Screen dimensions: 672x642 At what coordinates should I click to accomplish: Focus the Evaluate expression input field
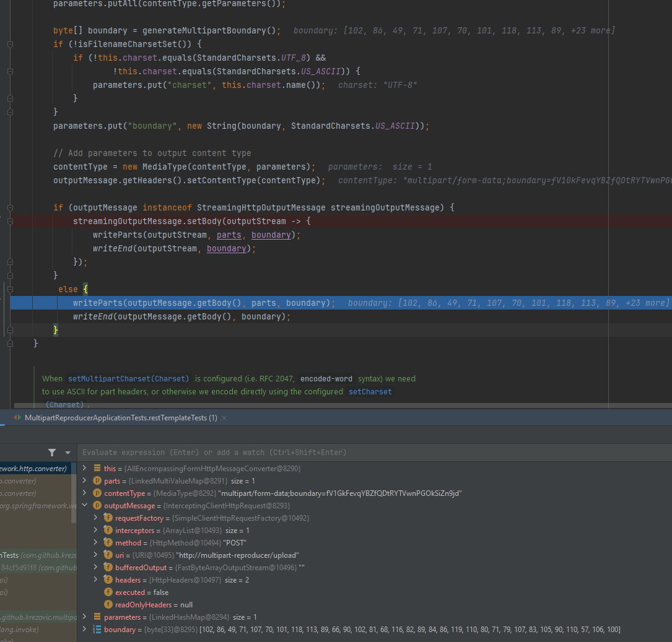pos(374,453)
